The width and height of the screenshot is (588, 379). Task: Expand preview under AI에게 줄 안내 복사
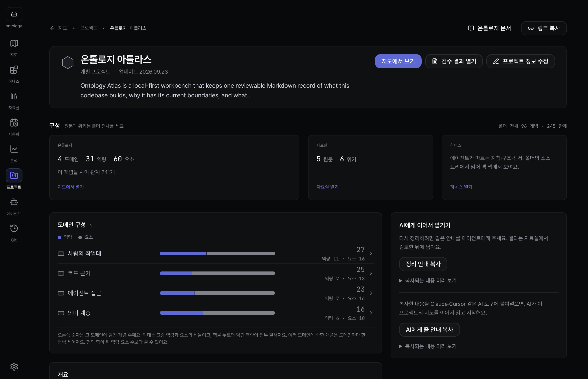428,346
